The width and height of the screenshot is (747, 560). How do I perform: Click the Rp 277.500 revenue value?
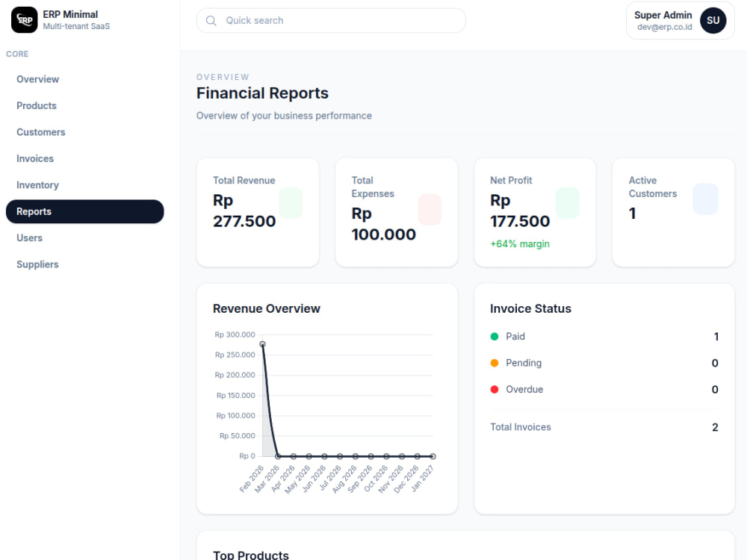click(244, 211)
